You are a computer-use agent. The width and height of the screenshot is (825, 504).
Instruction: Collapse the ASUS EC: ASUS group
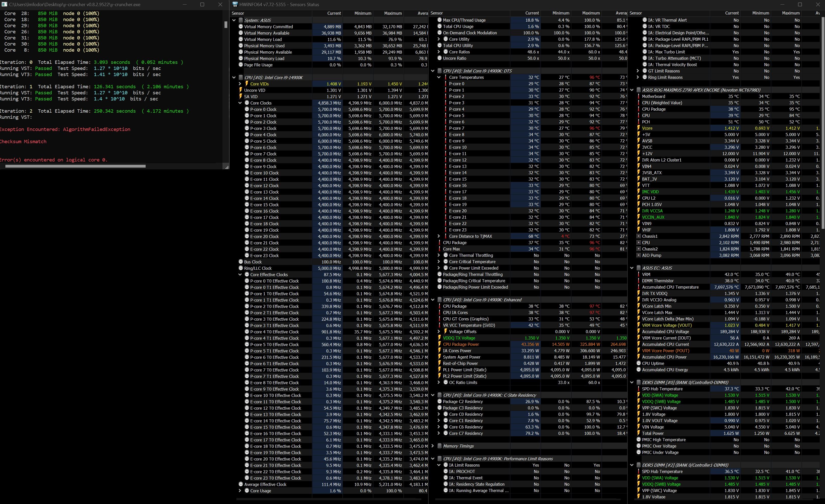pyautogui.click(x=632, y=268)
